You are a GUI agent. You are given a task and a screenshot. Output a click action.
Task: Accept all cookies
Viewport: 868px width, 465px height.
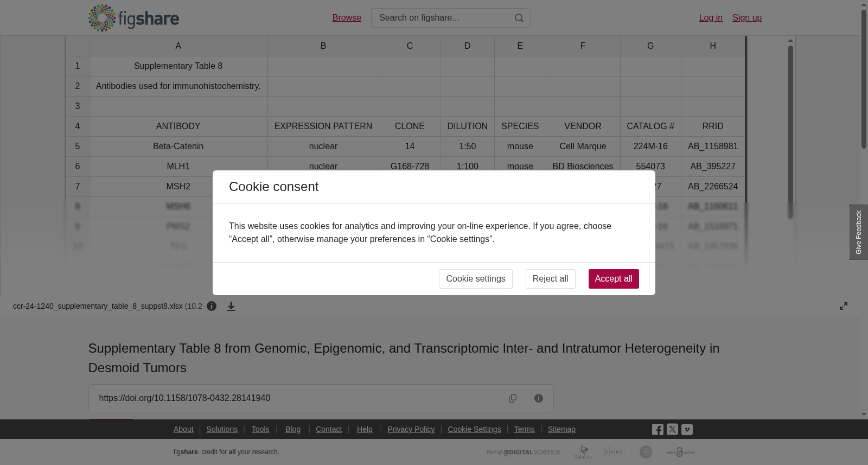[x=614, y=279]
